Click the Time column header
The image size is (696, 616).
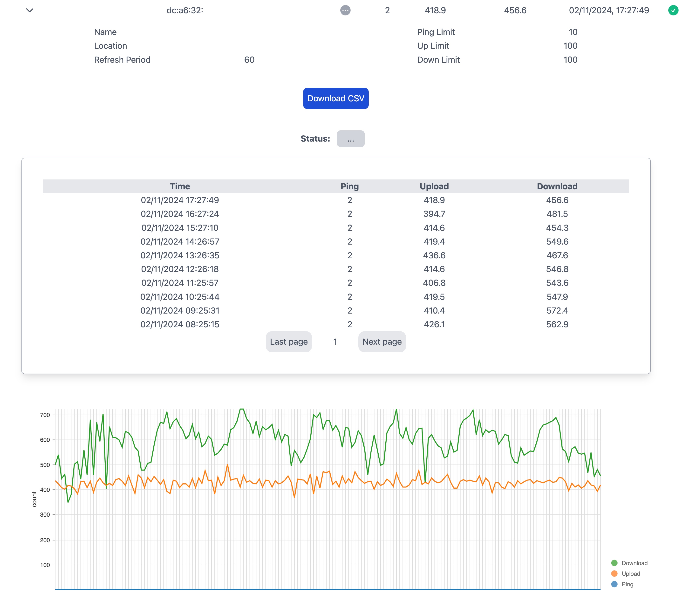180,186
